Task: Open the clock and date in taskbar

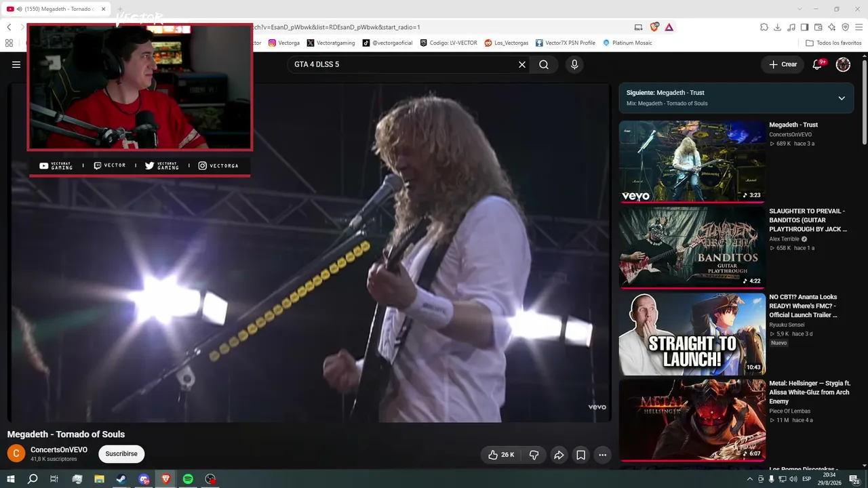Action: point(829,479)
